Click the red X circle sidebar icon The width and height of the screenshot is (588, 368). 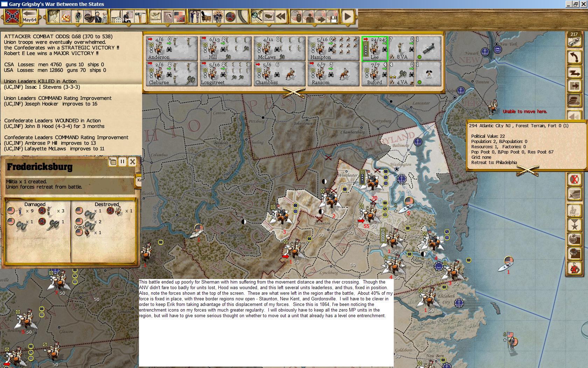(x=574, y=179)
